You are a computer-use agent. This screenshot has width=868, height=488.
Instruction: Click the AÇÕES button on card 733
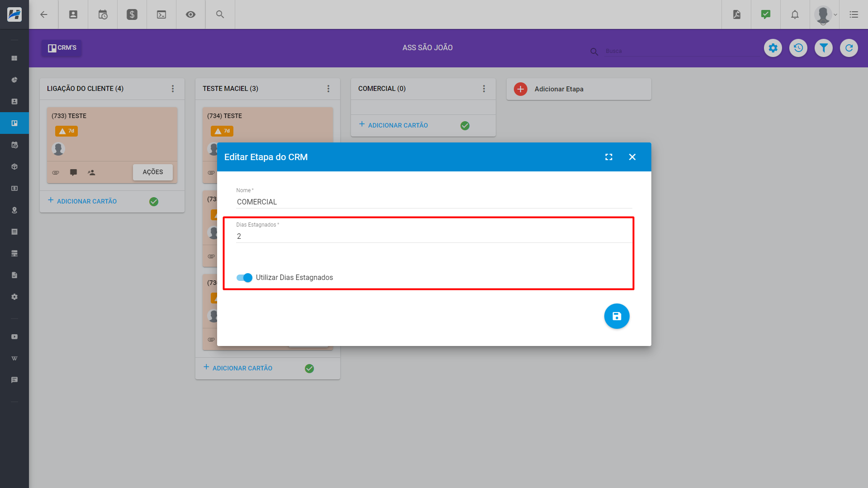tap(152, 172)
